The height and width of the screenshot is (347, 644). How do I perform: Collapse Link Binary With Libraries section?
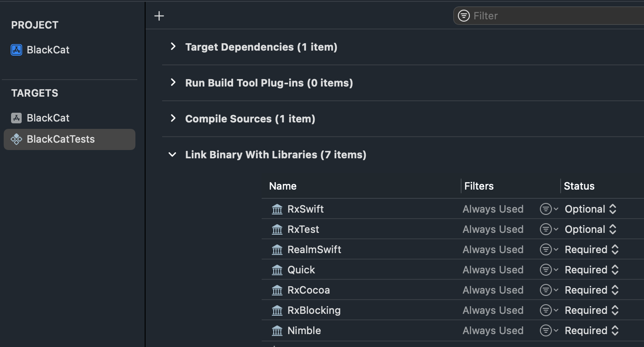(173, 155)
